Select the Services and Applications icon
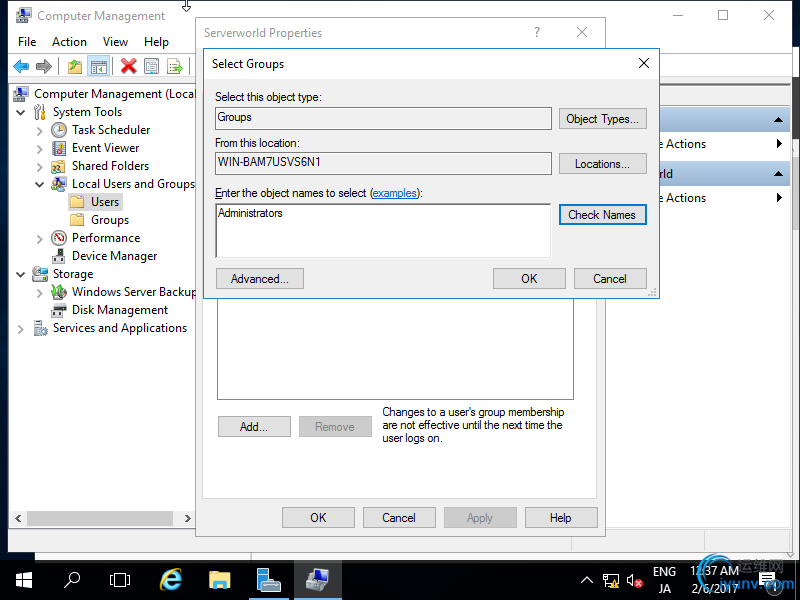Viewport: 800px width, 600px height. (40, 328)
